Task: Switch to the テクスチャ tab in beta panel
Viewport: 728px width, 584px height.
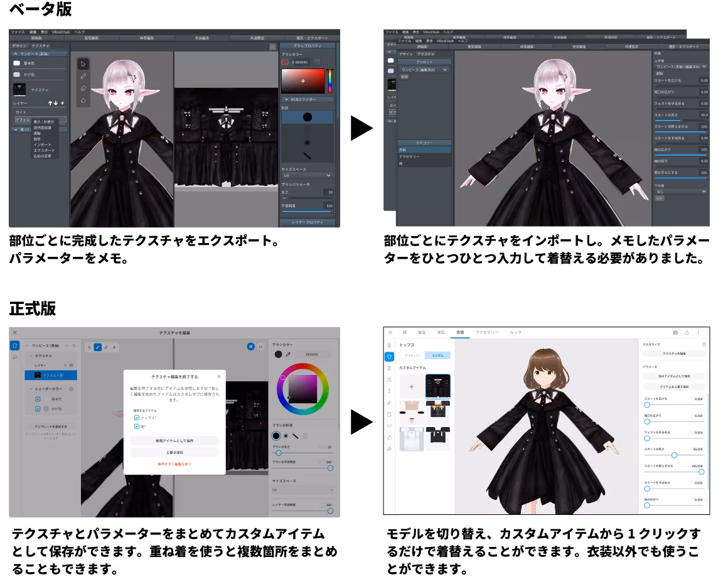Action: [x=41, y=46]
